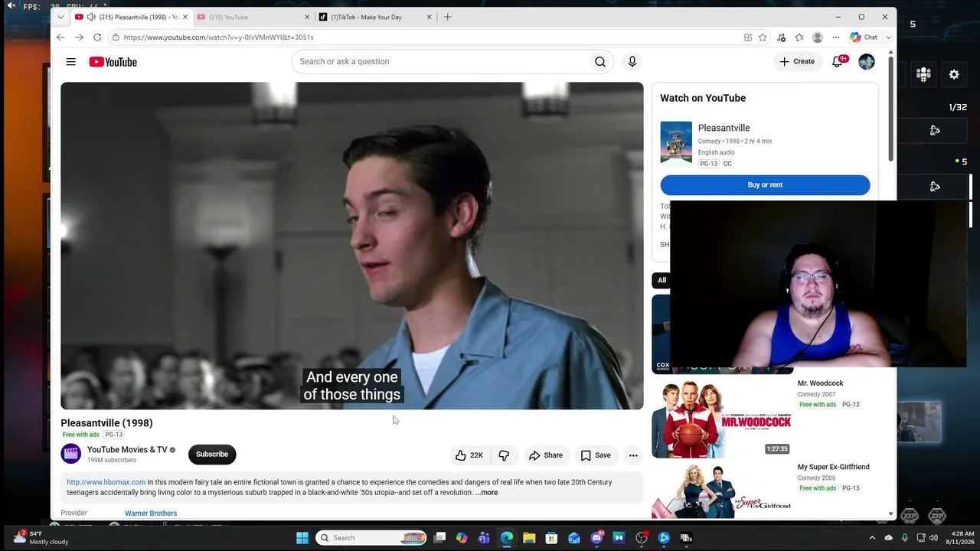The image size is (980, 551).
Task: Click the Pleasantville video player
Action: (352, 246)
